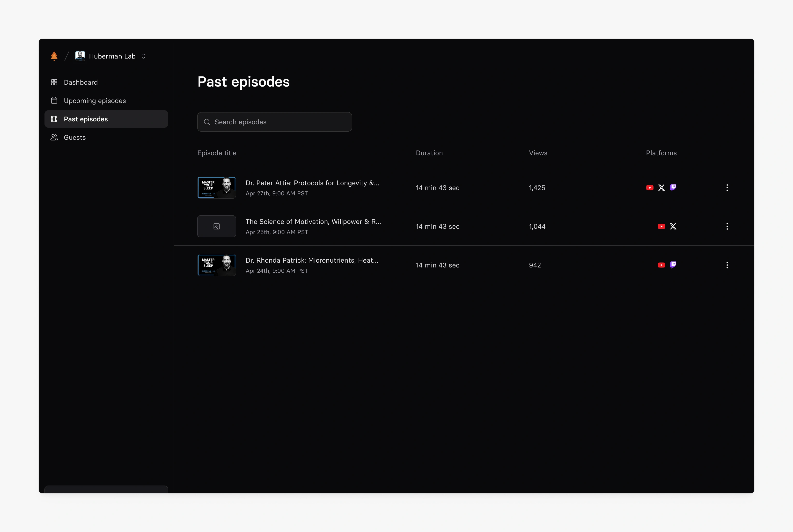
Task: Open more options for Science of Motivation episode
Action: tap(727, 226)
